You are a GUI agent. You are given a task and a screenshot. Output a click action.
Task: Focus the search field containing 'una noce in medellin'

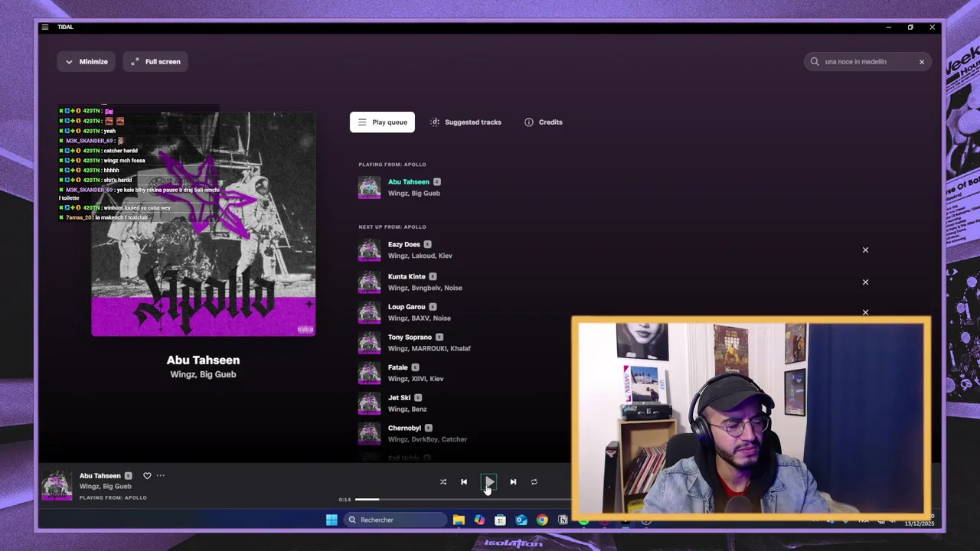[x=867, y=62]
